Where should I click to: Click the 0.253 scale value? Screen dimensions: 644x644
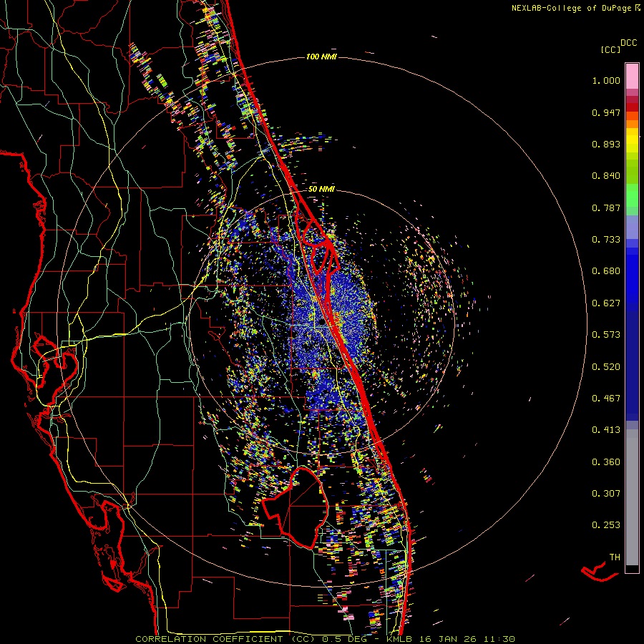tap(606, 525)
